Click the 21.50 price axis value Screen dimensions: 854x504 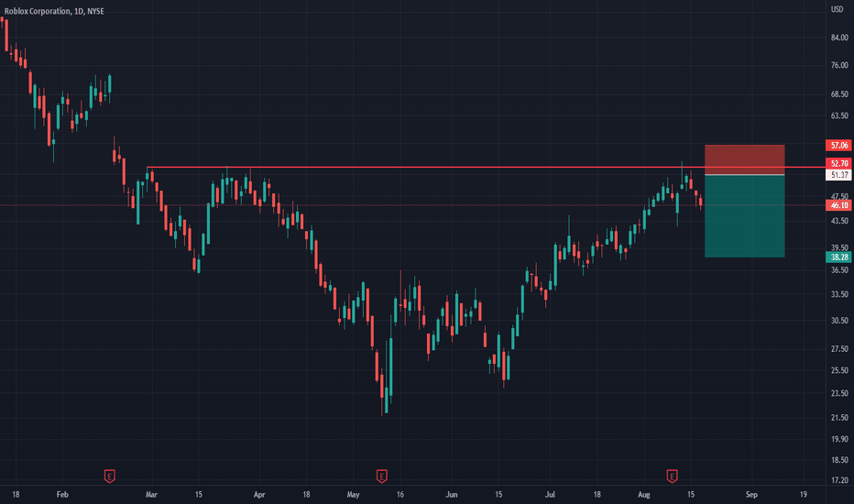839,418
